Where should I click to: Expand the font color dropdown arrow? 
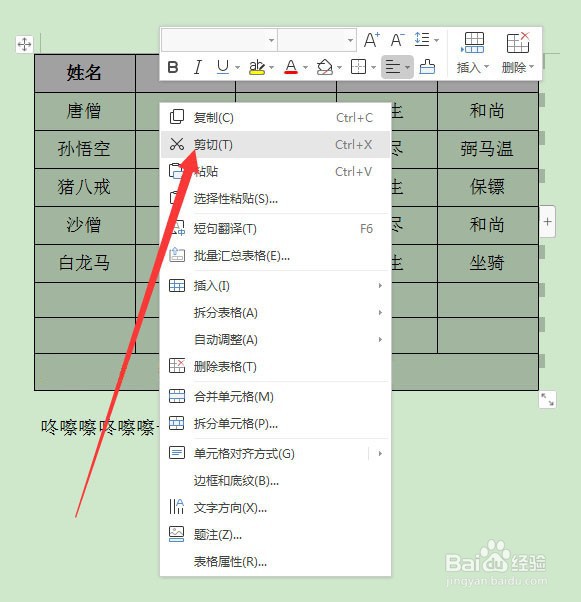click(305, 68)
